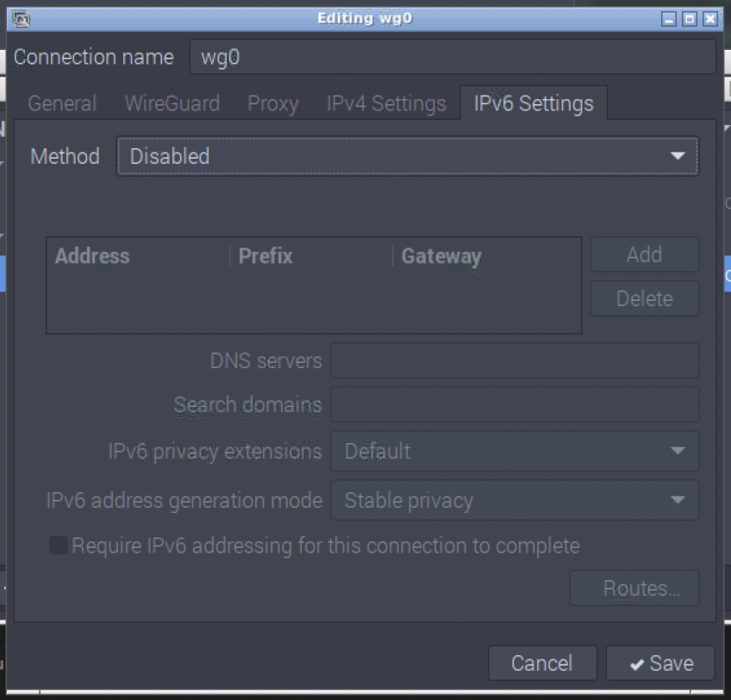Click the Address column header
Viewport: 731px width, 700px height.
(x=91, y=255)
